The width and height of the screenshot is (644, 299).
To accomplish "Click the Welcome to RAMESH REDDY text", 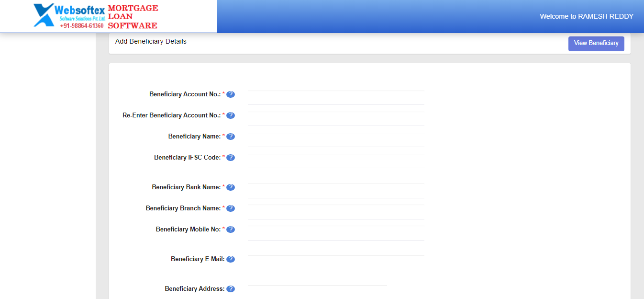I will 587,16.
